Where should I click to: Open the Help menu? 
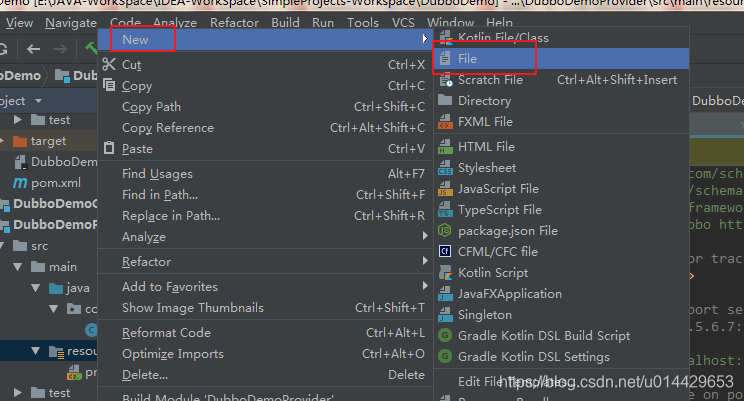click(499, 23)
